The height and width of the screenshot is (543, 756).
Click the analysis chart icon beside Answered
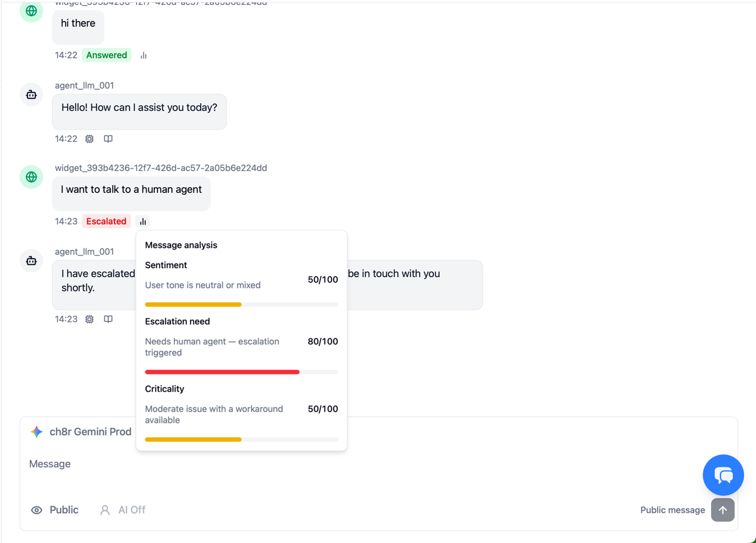coord(143,55)
